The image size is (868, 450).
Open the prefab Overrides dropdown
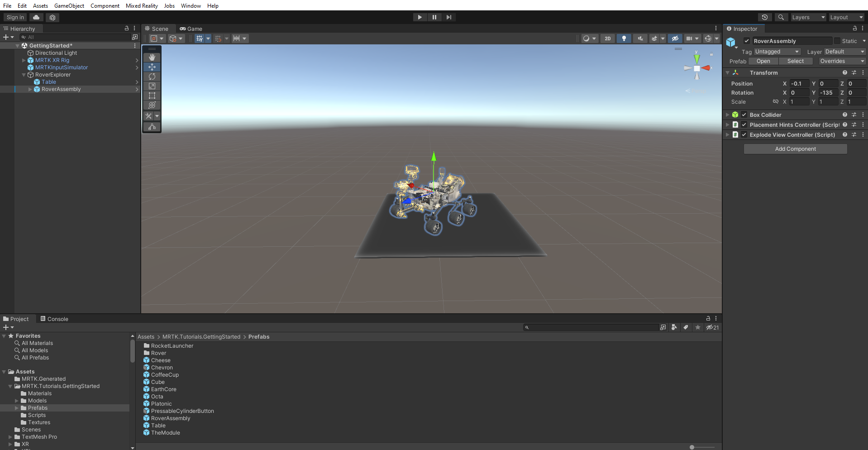[x=841, y=61]
